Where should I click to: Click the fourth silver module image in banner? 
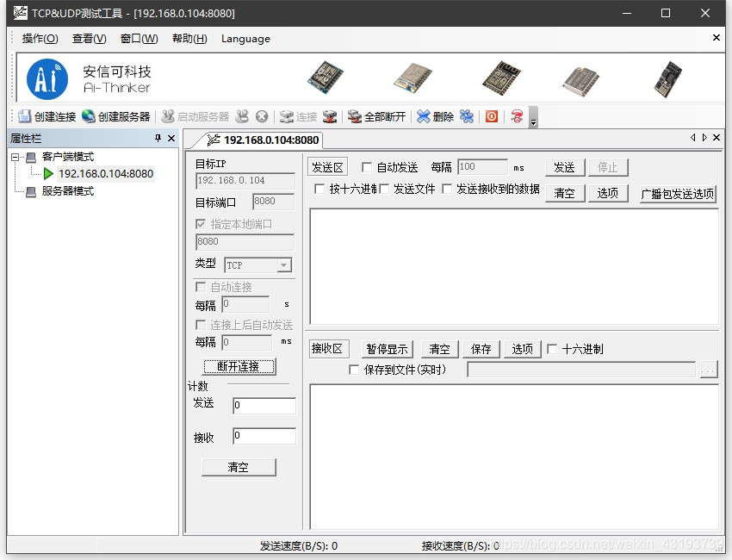click(580, 81)
